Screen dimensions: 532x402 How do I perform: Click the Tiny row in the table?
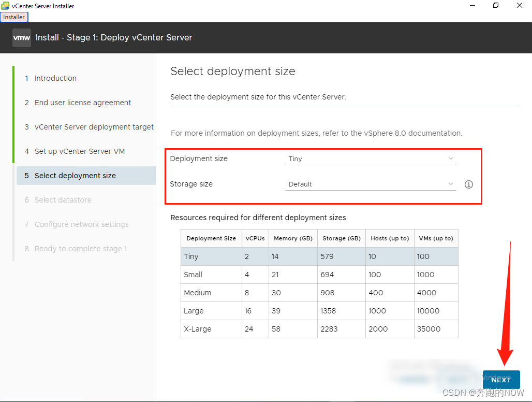tap(319, 256)
